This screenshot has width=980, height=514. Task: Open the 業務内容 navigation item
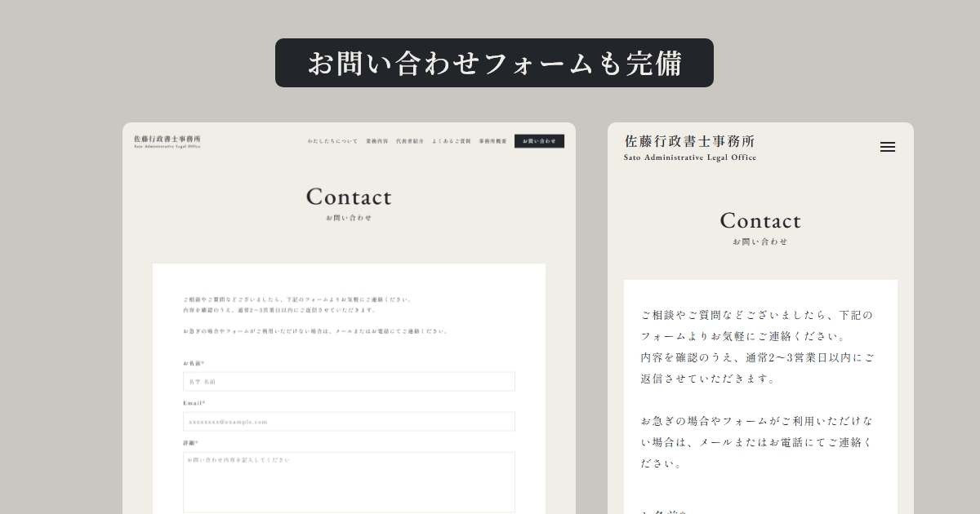coord(376,140)
